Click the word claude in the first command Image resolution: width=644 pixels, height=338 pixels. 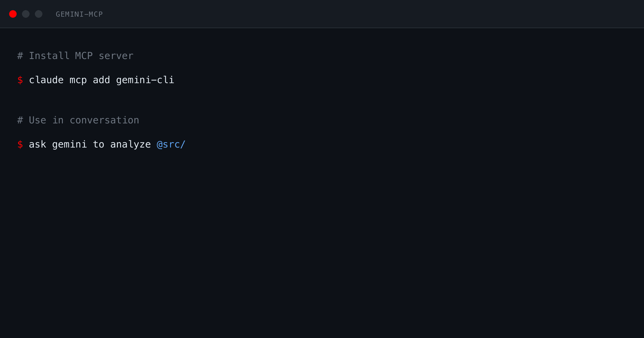click(46, 80)
